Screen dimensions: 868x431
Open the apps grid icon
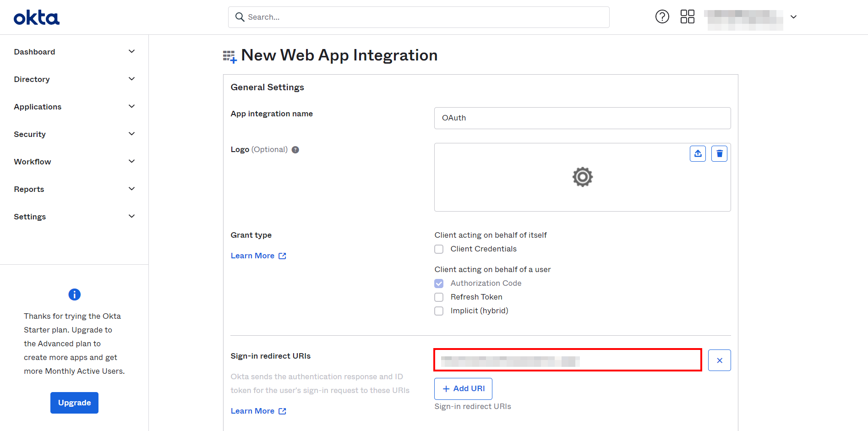click(687, 17)
